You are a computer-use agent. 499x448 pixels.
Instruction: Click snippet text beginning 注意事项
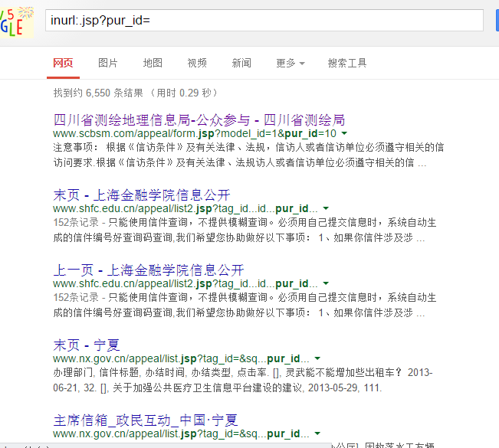coord(248,155)
